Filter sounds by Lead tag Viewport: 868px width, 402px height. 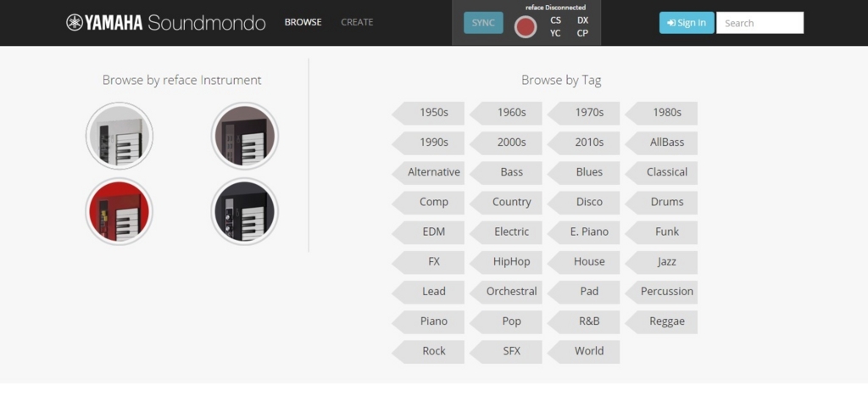[428, 293]
